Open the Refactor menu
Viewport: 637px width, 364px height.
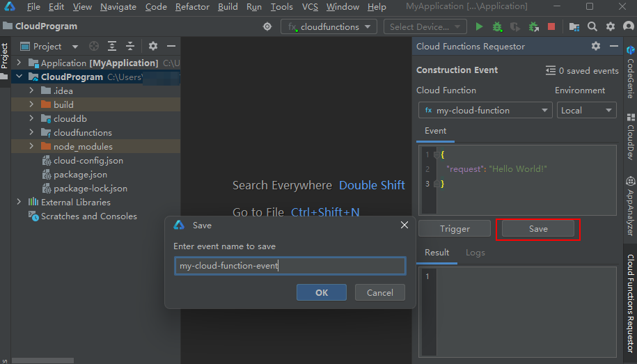point(192,7)
